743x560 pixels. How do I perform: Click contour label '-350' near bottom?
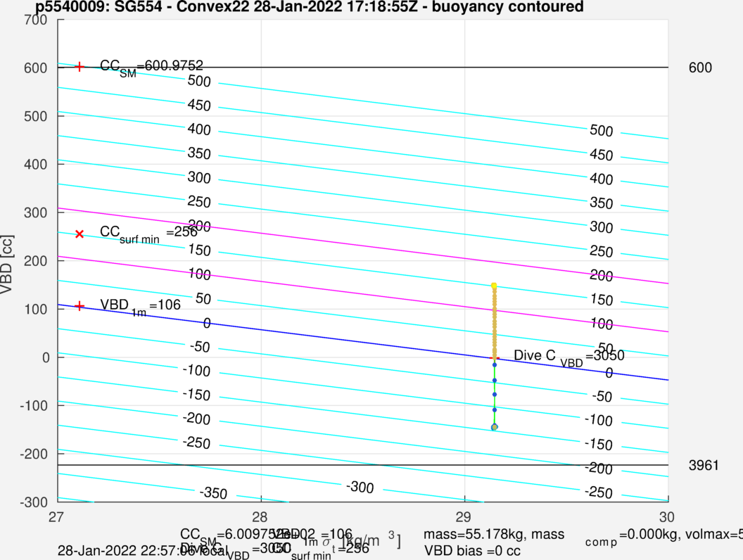pos(213,493)
